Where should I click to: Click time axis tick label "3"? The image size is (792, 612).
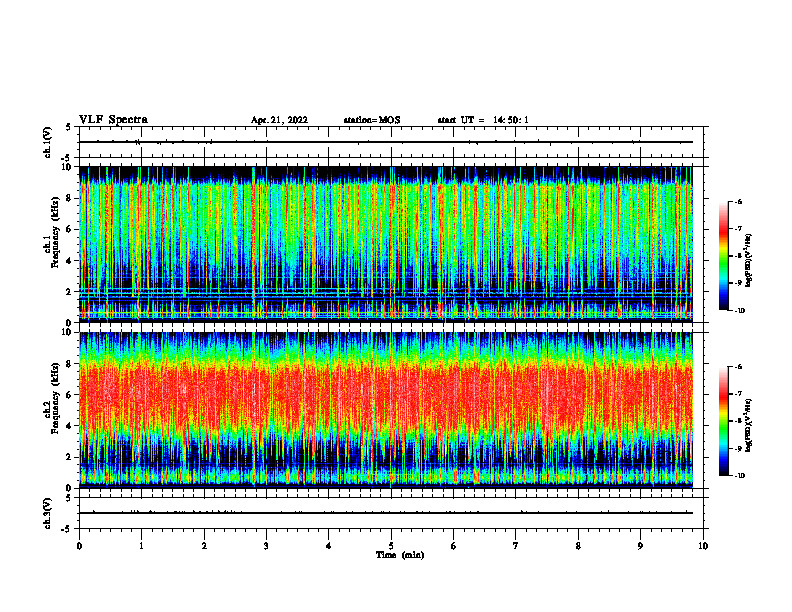pos(266,546)
